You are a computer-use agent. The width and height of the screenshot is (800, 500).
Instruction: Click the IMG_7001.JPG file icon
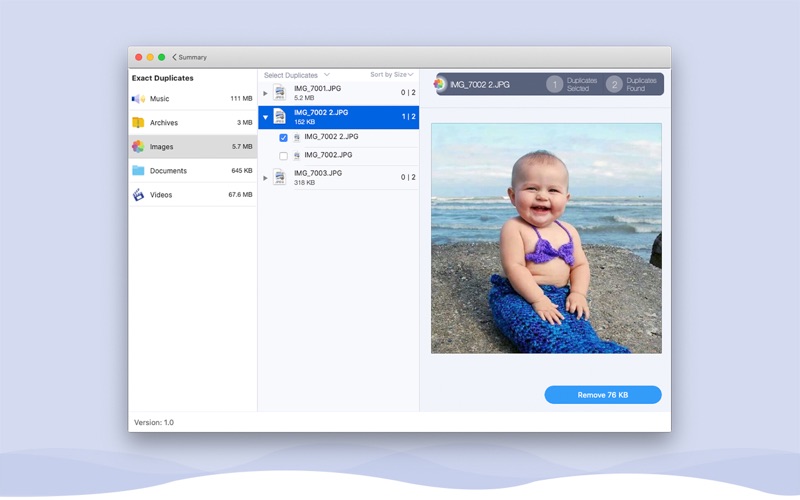point(280,93)
